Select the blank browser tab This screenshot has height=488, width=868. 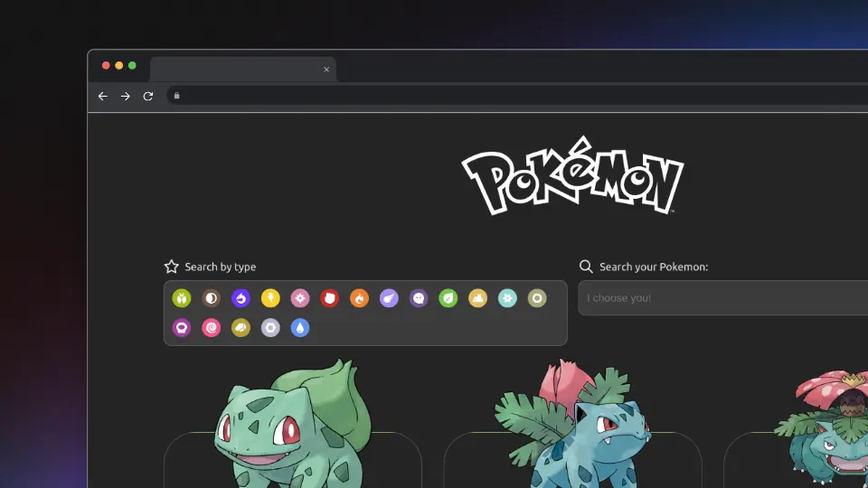[242, 70]
